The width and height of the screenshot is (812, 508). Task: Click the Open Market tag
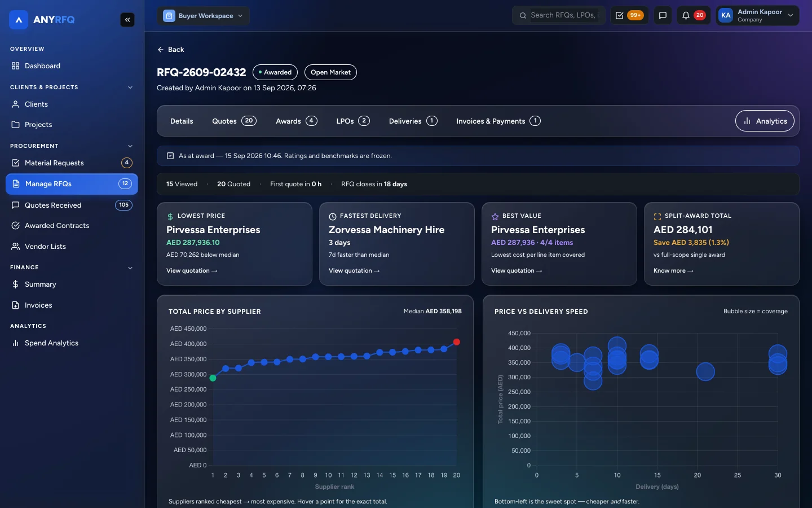click(x=330, y=72)
